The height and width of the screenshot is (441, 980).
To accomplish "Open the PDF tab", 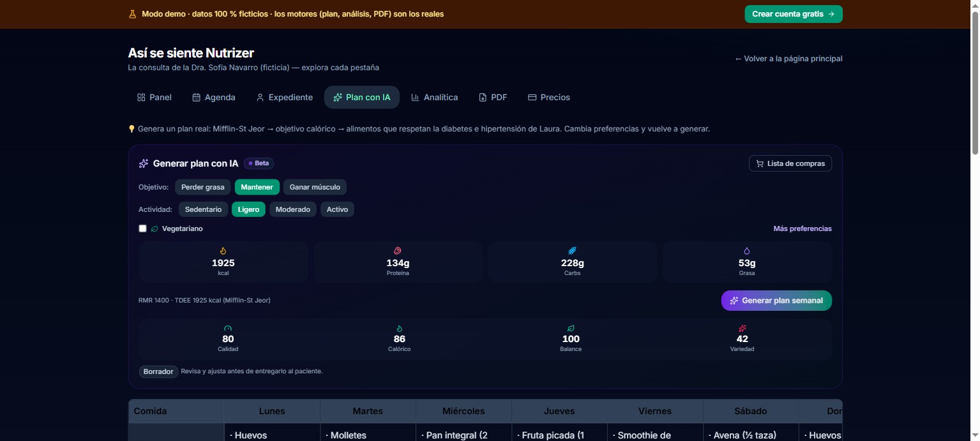I will 493,98.
